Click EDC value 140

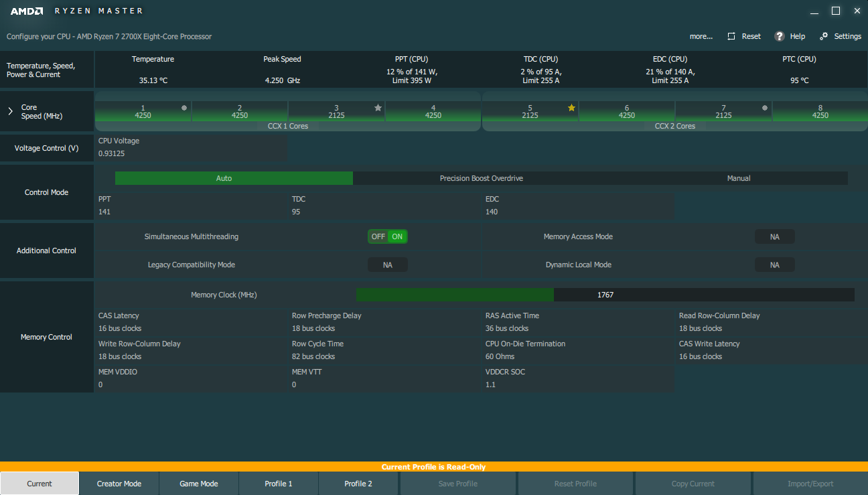(492, 212)
